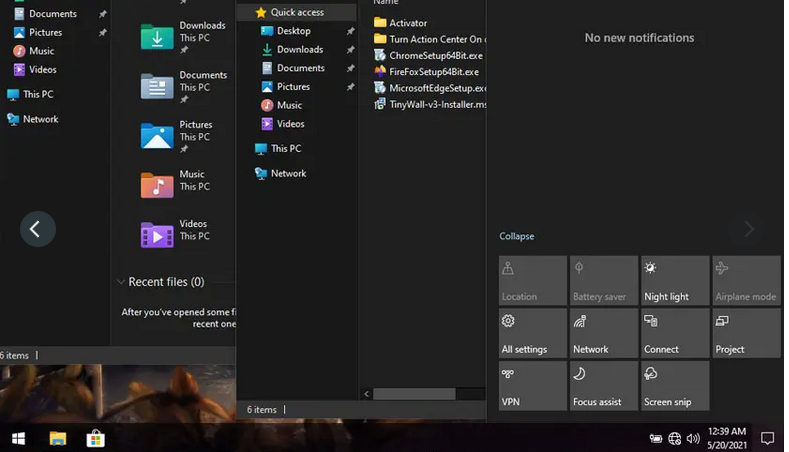
Task: Click the Network quick action tile
Action: pos(604,333)
